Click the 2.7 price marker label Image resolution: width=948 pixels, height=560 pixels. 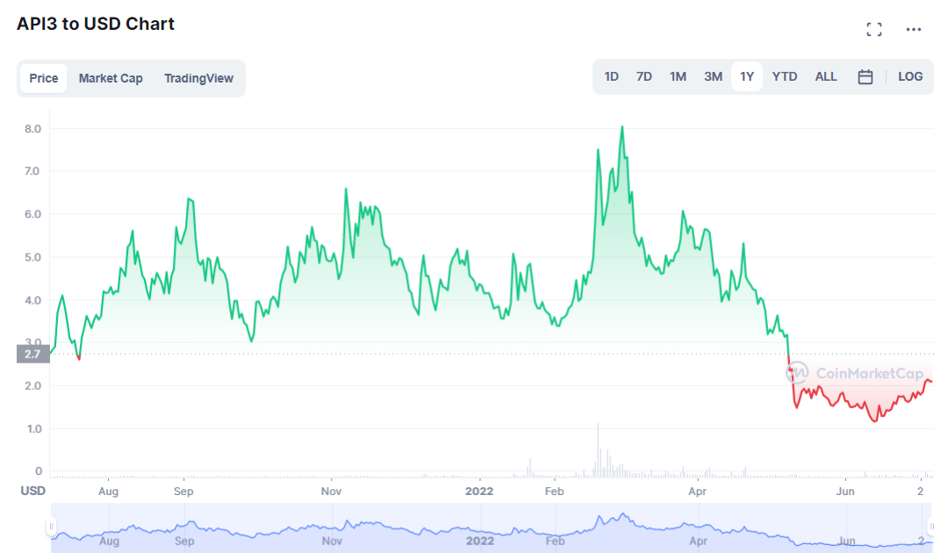click(32, 355)
